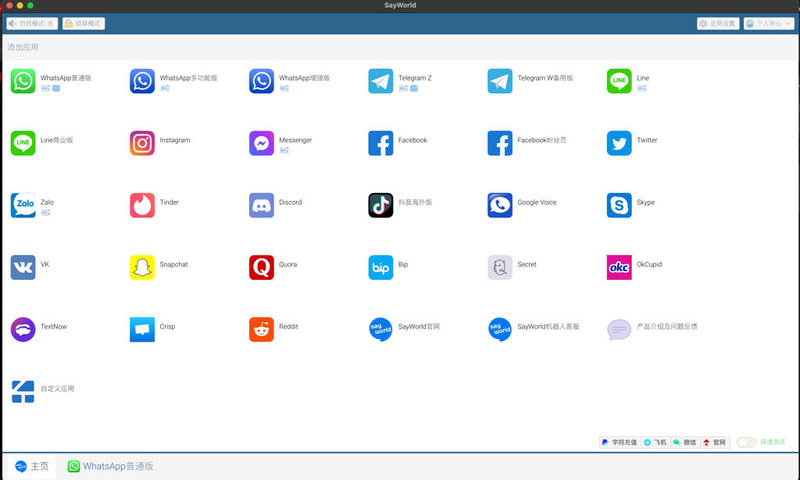This screenshot has width=800, height=480.
Task: Open the Facebook app icon
Action: (x=381, y=143)
